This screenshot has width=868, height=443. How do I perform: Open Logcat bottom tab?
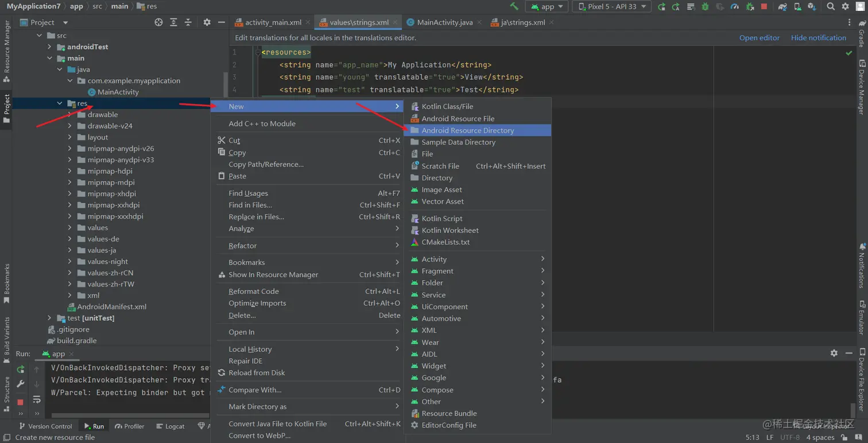pyautogui.click(x=170, y=426)
